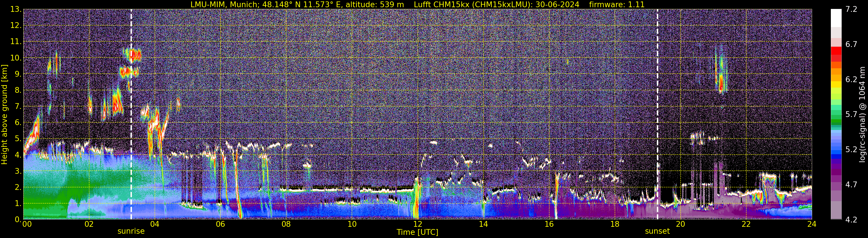Click the 'Height above ground [km]' axis label

click(4, 114)
